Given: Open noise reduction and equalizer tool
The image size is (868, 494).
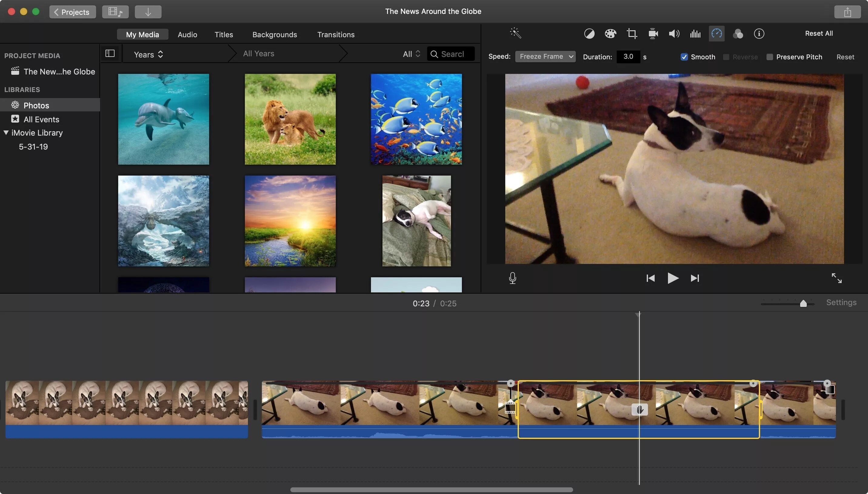Looking at the screenshot, I should [695, 34].
